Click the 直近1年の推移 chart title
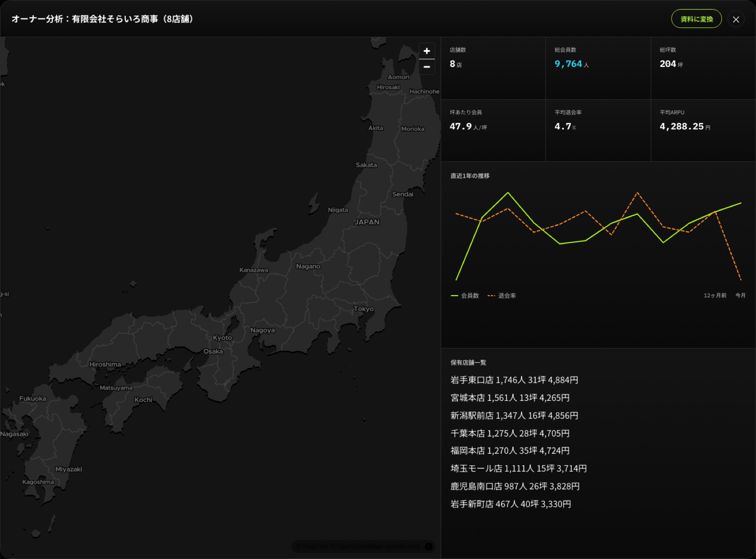 click(470, 176)
